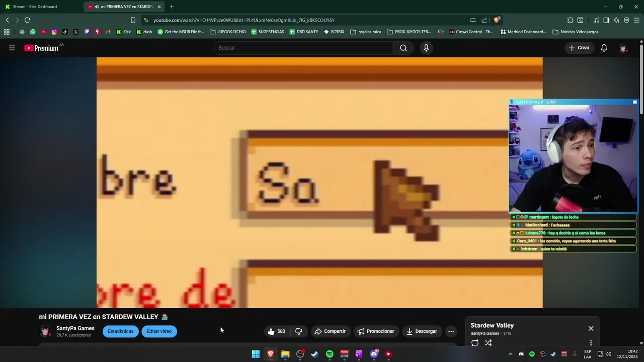Loop the Stardew Valley playlist

coord(474,343)
